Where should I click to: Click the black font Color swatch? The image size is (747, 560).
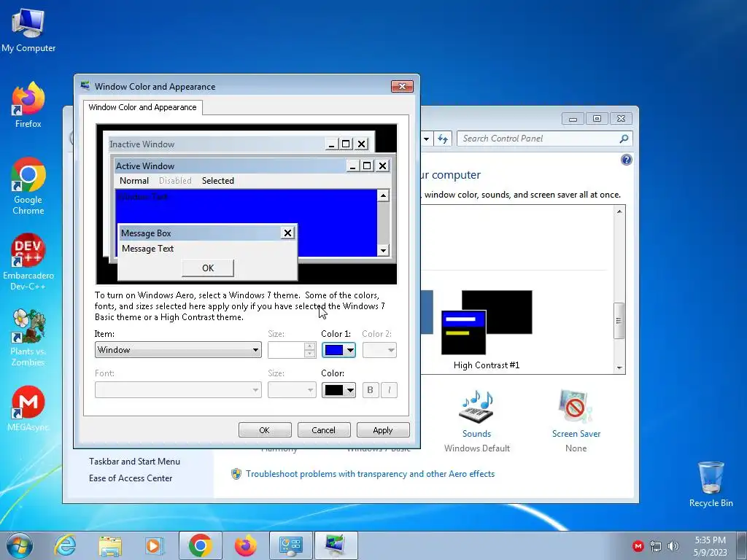[334, 391]
